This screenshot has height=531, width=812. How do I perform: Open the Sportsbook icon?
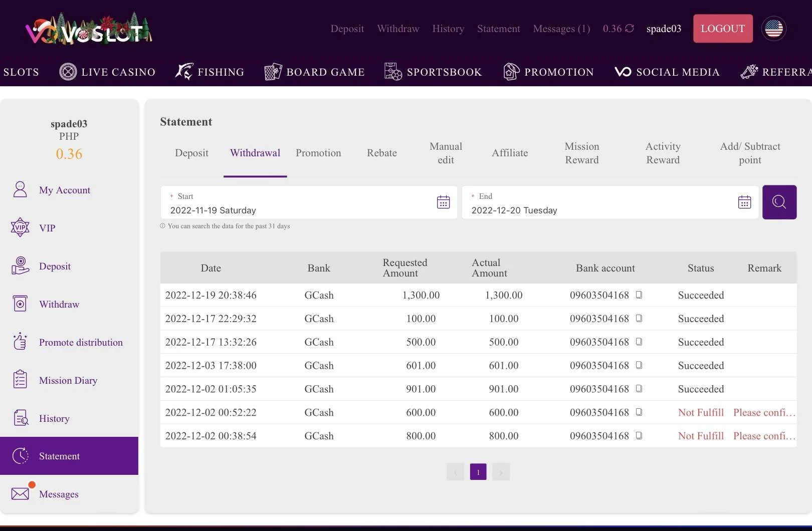tap(393, 72)
